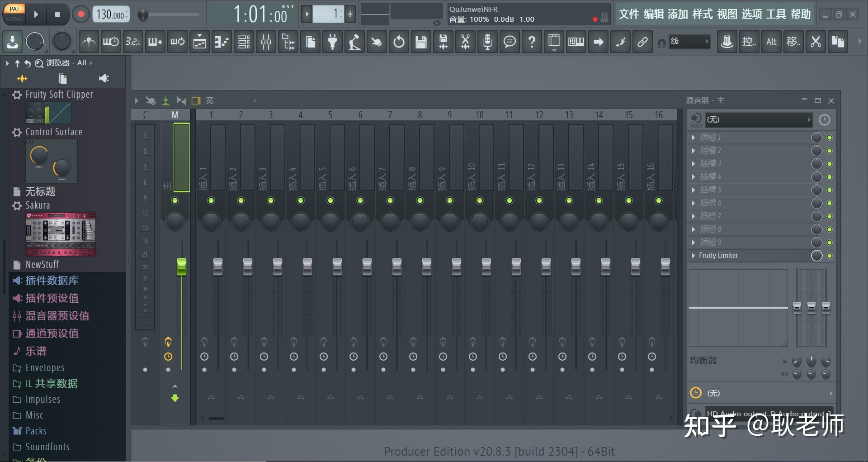Expand effect slot 插槽 5
Image resolution: width=868 pixels, height=462 pixels.
(693, 190)
